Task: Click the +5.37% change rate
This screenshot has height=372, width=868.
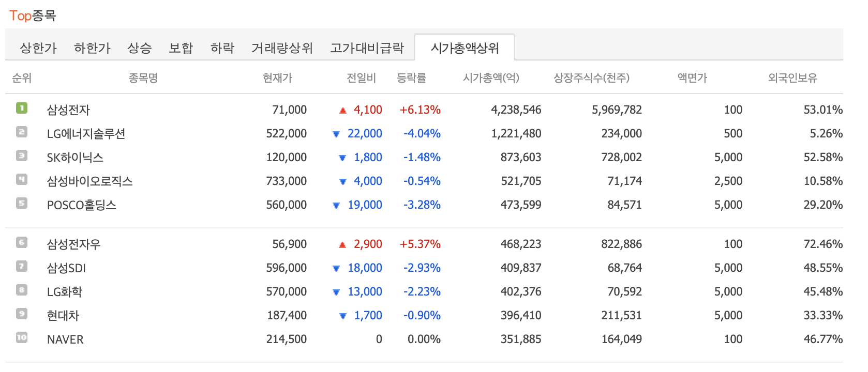Action: tap(420, 244)
